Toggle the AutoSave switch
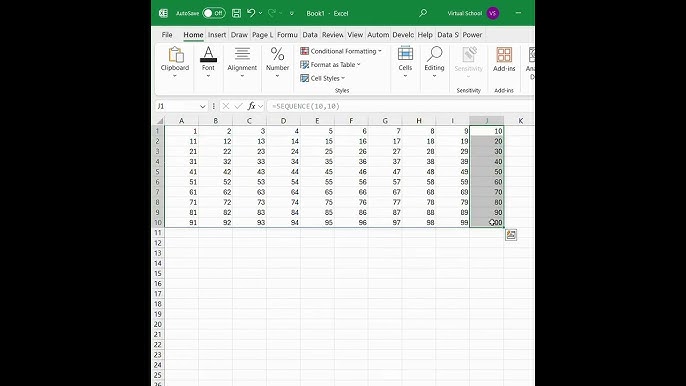This screenshot has height=386, width=686. [214, 13]
